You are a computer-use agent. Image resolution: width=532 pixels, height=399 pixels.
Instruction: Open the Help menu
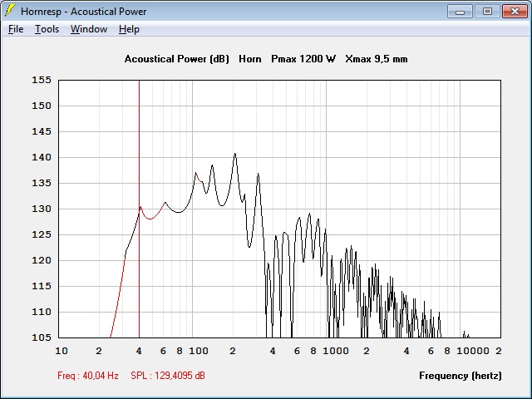pyautogui.click(x=129, y=29)
